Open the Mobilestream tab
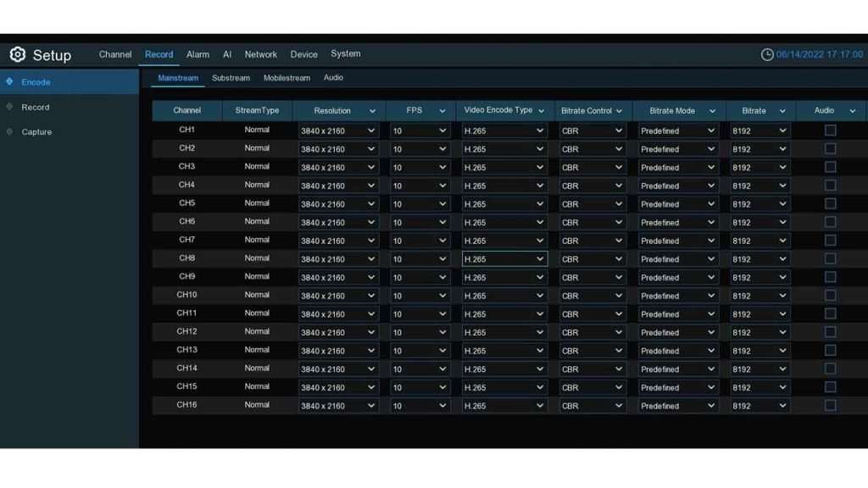Image resolution: width=868 pixels, height=488 pixels. point(287,77)
